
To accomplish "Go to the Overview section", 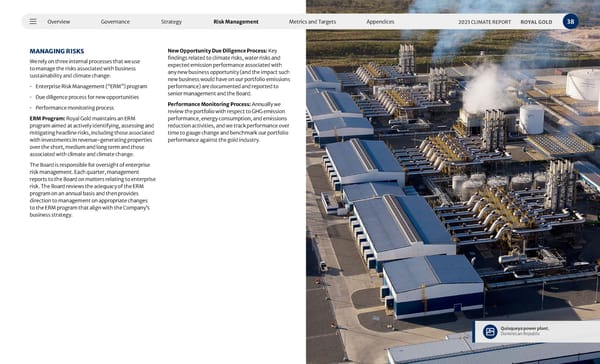I will [x=59, y=22].
